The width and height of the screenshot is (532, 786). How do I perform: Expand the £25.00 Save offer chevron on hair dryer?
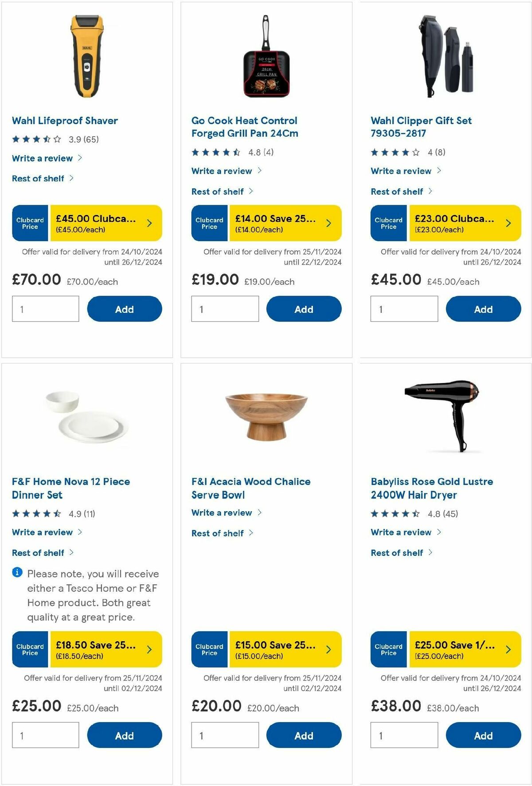(x=508, y=650)
